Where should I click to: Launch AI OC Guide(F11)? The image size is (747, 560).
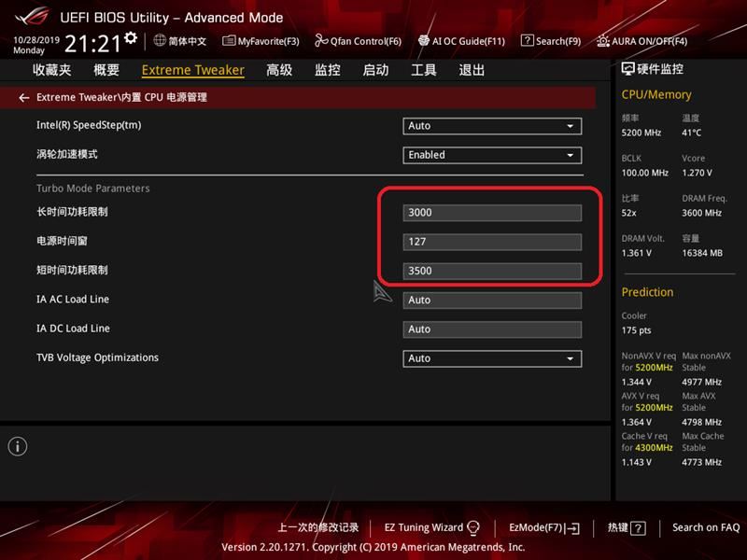click(461, 41)
